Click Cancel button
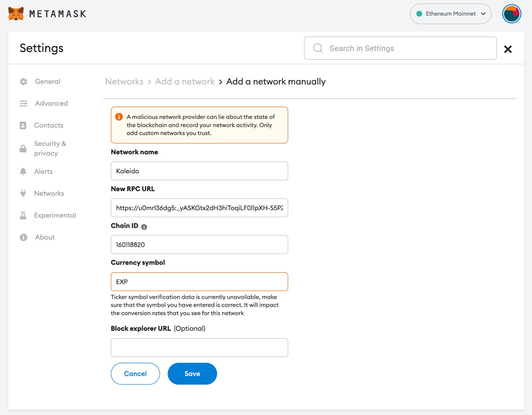The height and width of the screenshot is (415, 532). [x=135, y=374]
